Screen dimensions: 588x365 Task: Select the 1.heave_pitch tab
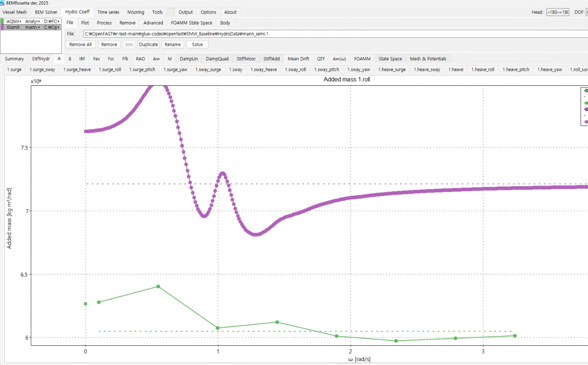click(516, 69)
